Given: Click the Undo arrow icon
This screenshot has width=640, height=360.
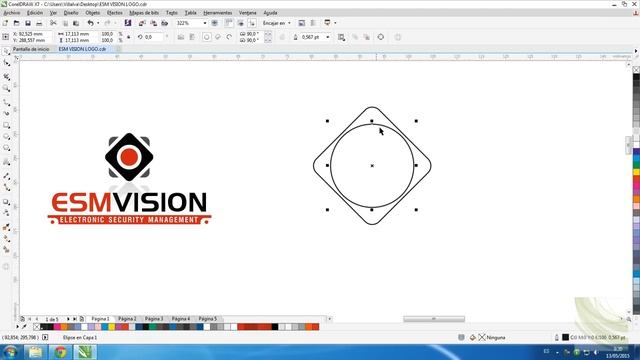Looking at the screenshot, I should [x=91, y=23].
